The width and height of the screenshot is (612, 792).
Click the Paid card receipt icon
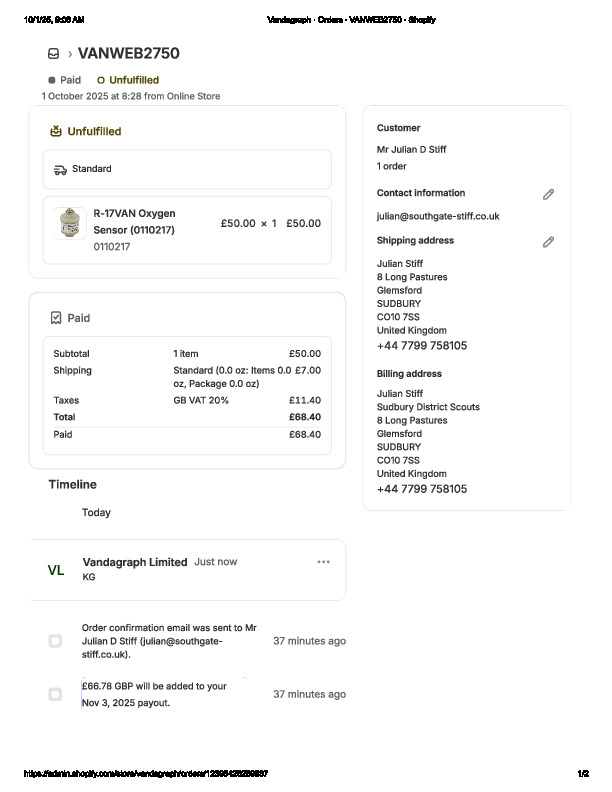click(x=56, y=318)
